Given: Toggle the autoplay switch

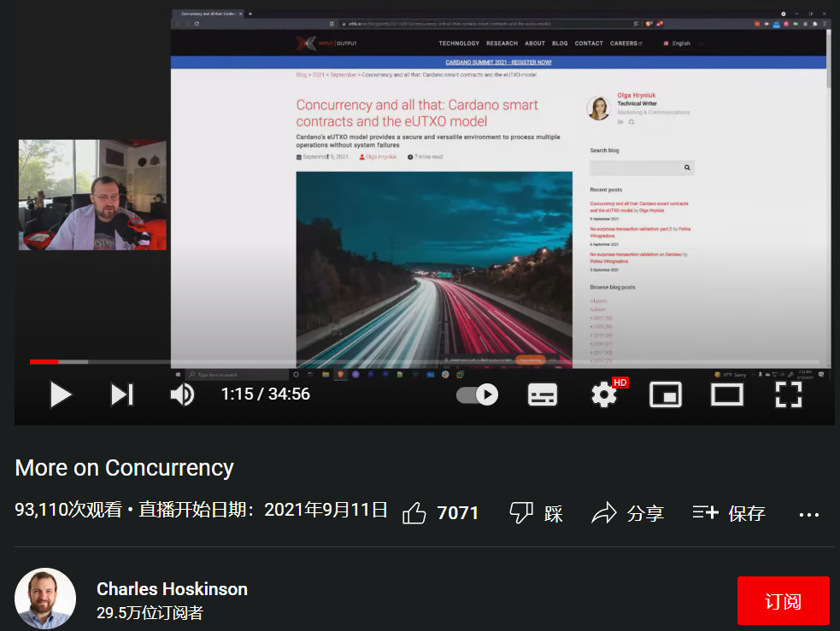Looking at the screenshot, I should (x=478, y=395).
